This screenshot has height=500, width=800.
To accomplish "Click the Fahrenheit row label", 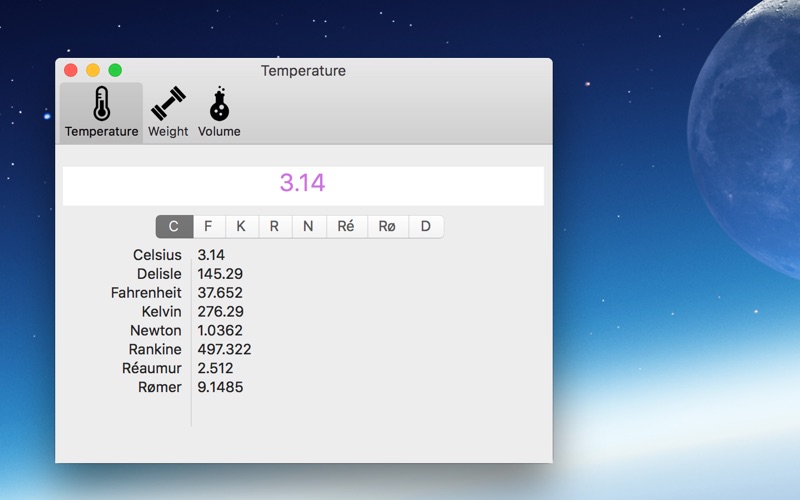I will [x=146, y=292].
